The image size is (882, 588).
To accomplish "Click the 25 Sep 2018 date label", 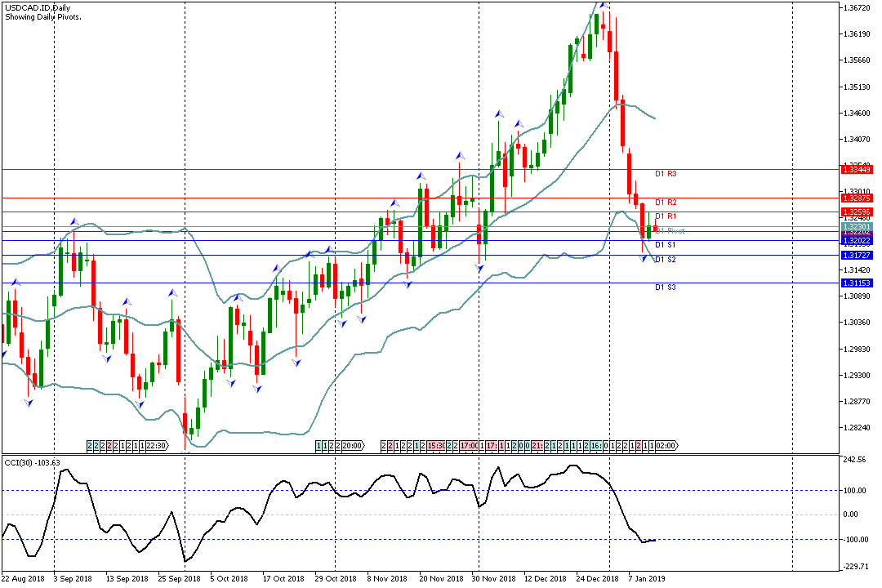I will 179,579.
